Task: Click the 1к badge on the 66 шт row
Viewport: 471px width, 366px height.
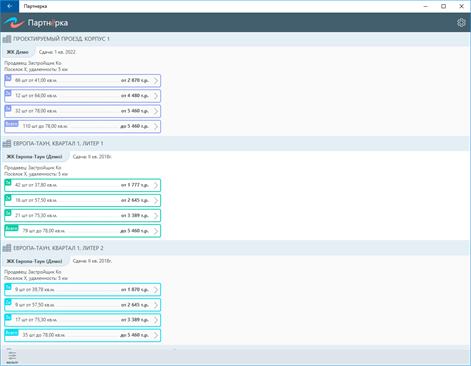Action: pos(8,78)
